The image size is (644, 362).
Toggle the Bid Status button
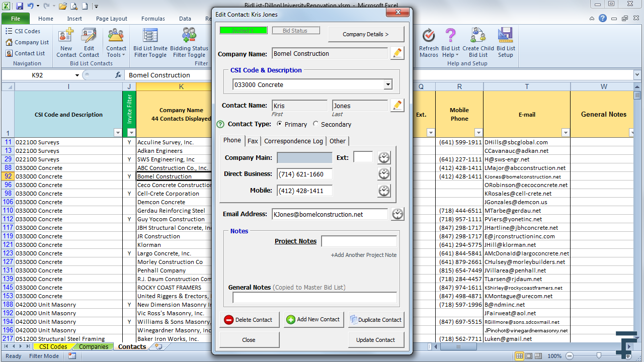(x=296, y=31)
